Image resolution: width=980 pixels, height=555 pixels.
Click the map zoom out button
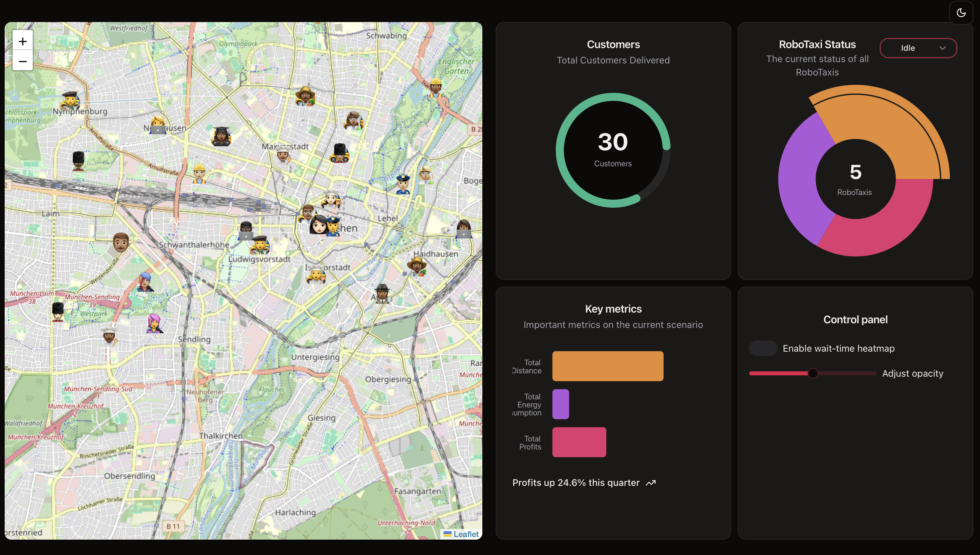click(x=22, y=61)
